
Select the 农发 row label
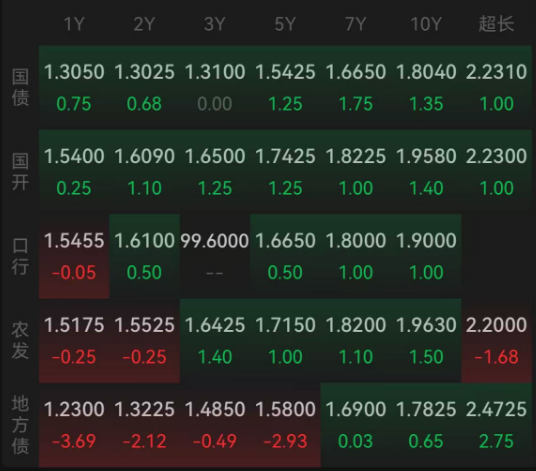tap(20, 340)
